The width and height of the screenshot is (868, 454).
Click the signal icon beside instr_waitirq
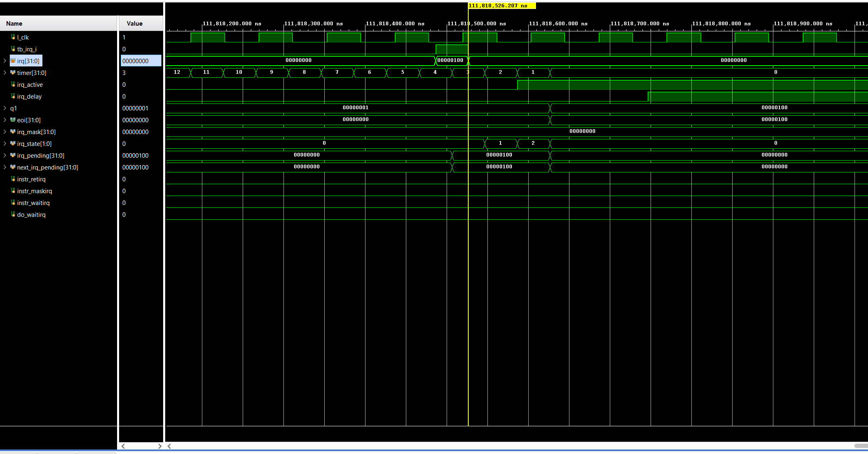coord(12,203)
